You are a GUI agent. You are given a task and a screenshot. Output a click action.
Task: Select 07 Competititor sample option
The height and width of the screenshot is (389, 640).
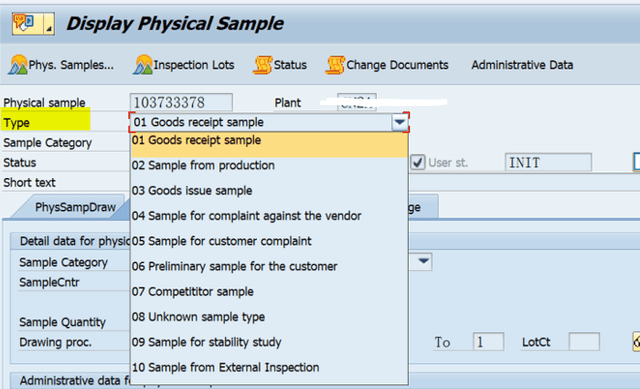[x=269, y=292]
